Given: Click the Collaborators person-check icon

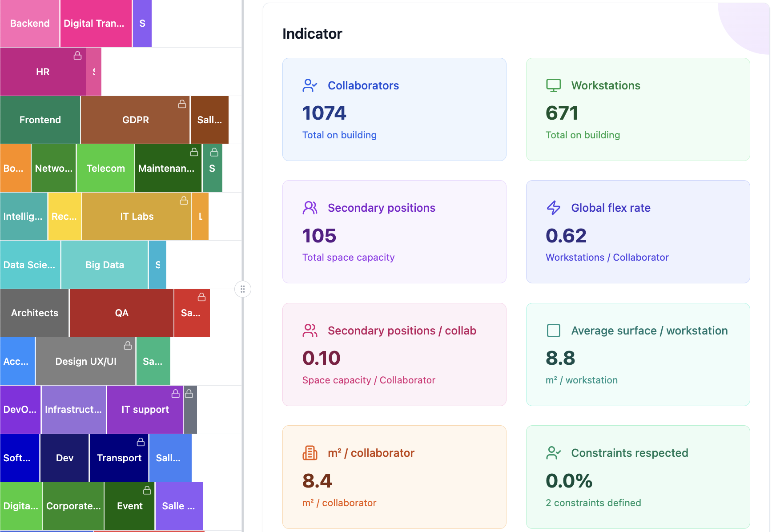Looking at the screenshot, I should click(310, 85).
